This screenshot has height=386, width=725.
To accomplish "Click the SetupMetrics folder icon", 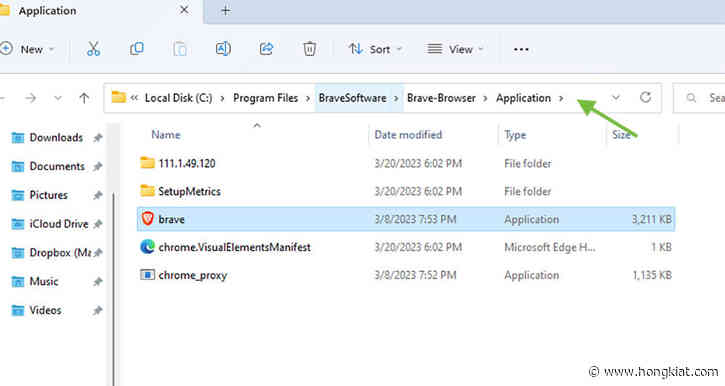I will coord(147,190).
